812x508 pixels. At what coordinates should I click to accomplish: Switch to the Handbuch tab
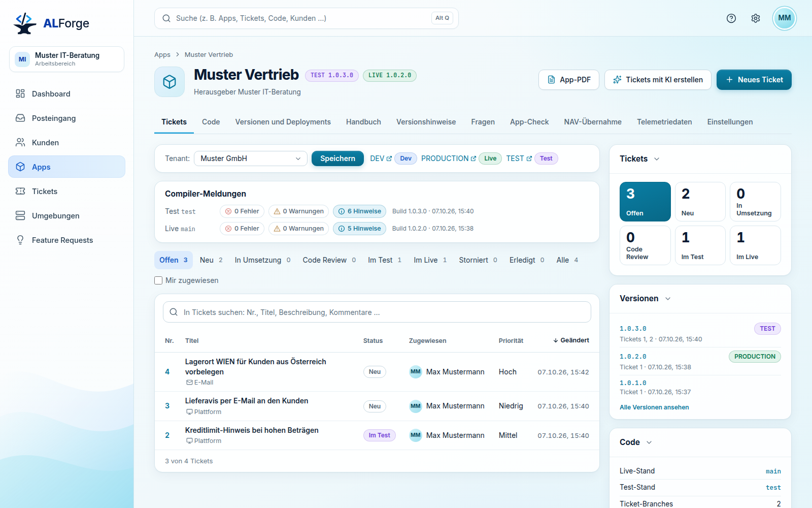pyautogui.click(x=363, y=122)
